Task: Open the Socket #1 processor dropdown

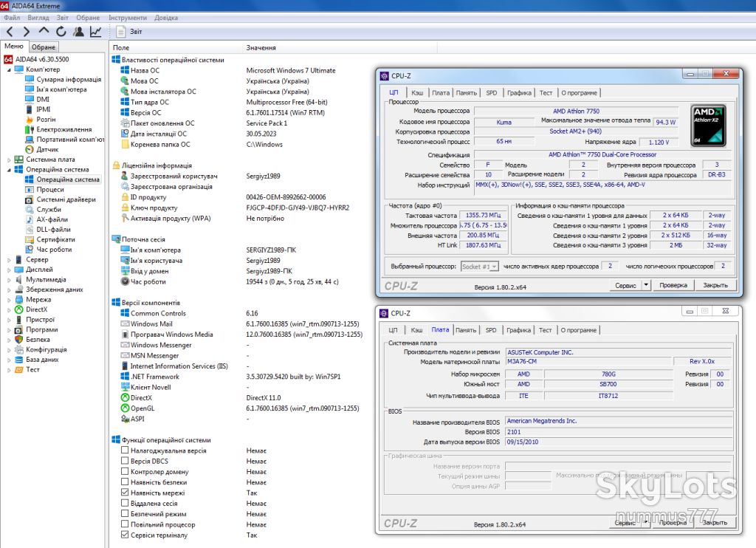Action: coord(480,267)
